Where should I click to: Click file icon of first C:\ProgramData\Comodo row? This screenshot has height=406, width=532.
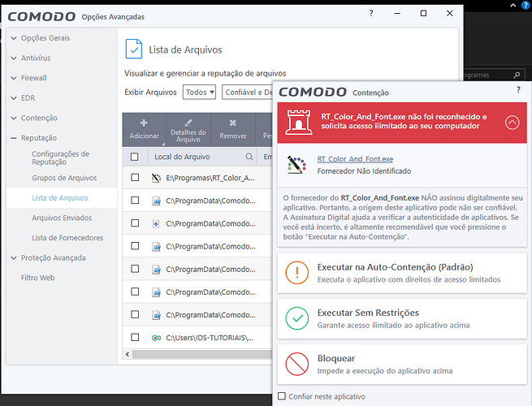156,201
